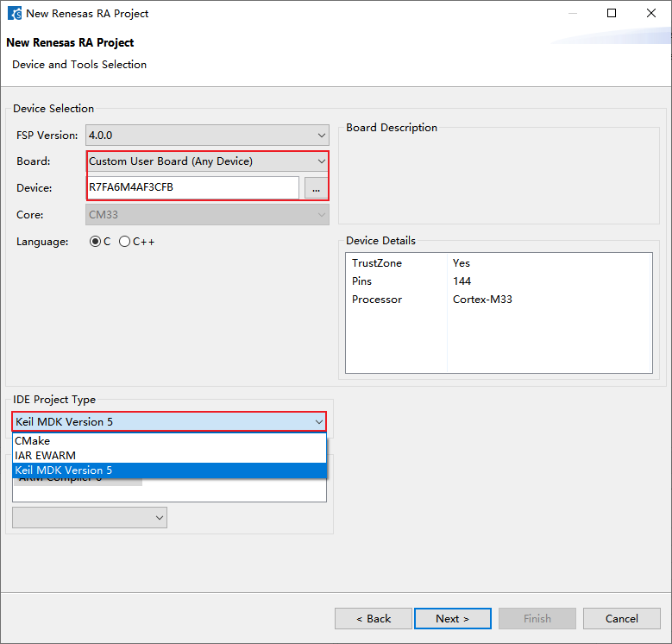This screenshot has height=644, width=672.
Task: Select the Pins 144 row in Device Details
Action: 499,281
